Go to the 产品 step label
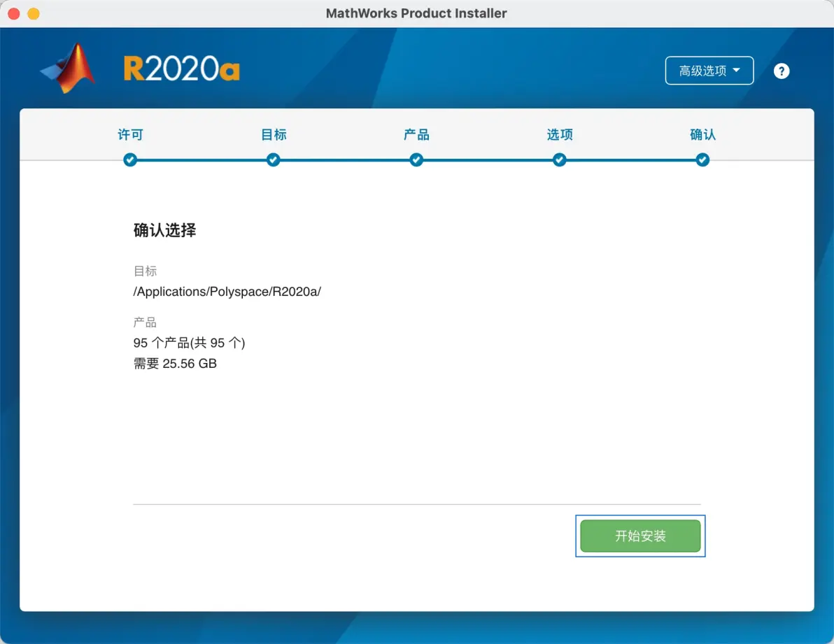The height and width of the screenshot is (644, 834). coord(416,134)
